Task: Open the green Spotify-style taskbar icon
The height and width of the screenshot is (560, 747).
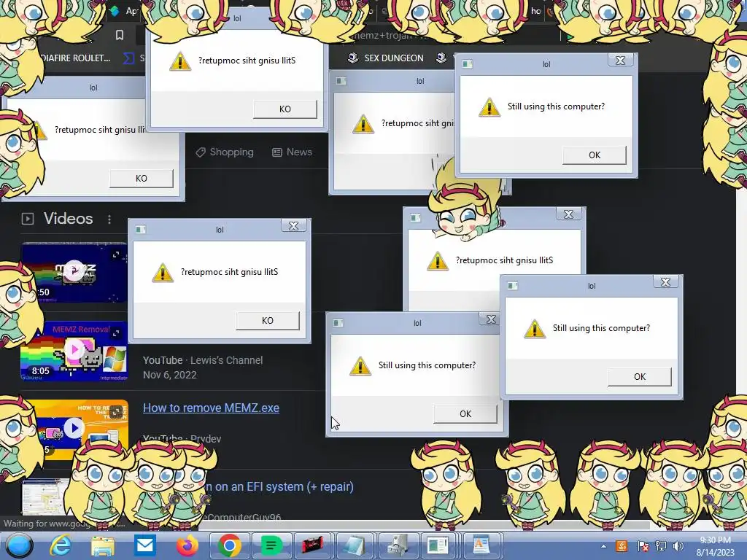Action: [271, 545]
